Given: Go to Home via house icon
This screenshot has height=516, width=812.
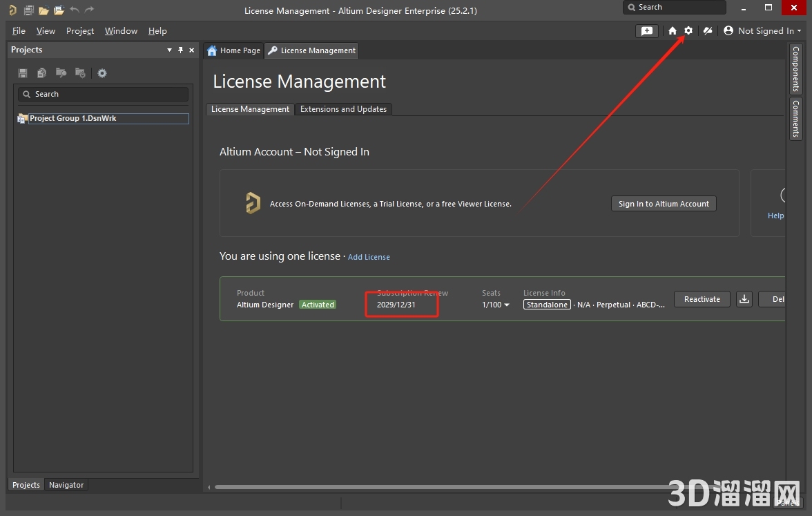Looking at the screenshot, I should click(673, 31).
